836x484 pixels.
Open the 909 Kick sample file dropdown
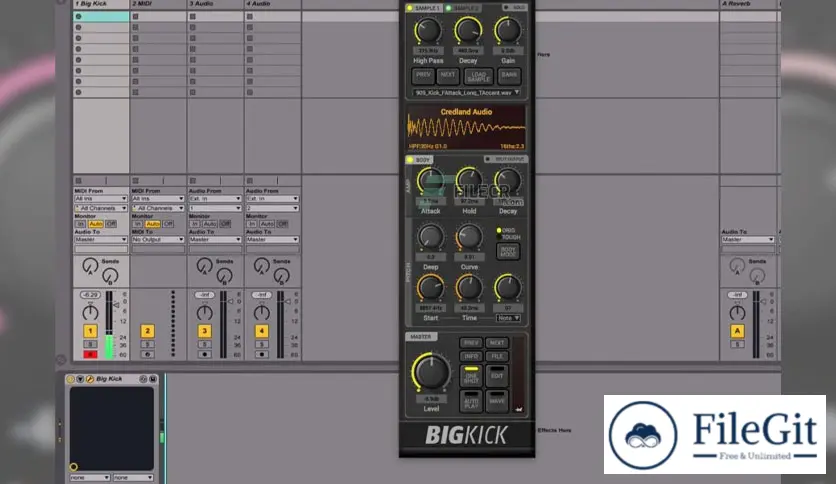(467, 93)
